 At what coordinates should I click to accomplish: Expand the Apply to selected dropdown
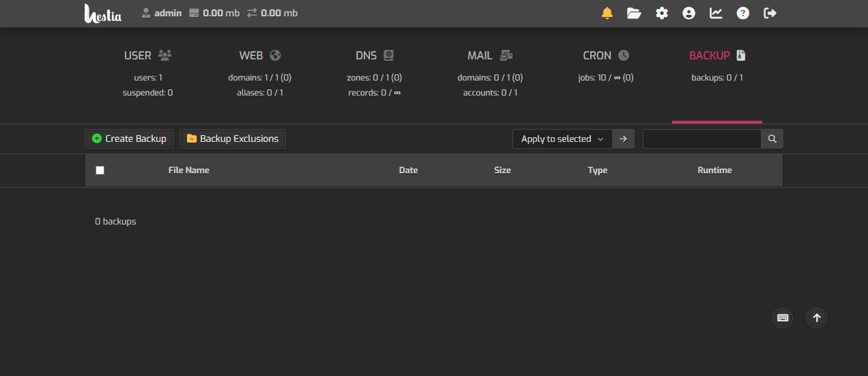pos(562,139)
